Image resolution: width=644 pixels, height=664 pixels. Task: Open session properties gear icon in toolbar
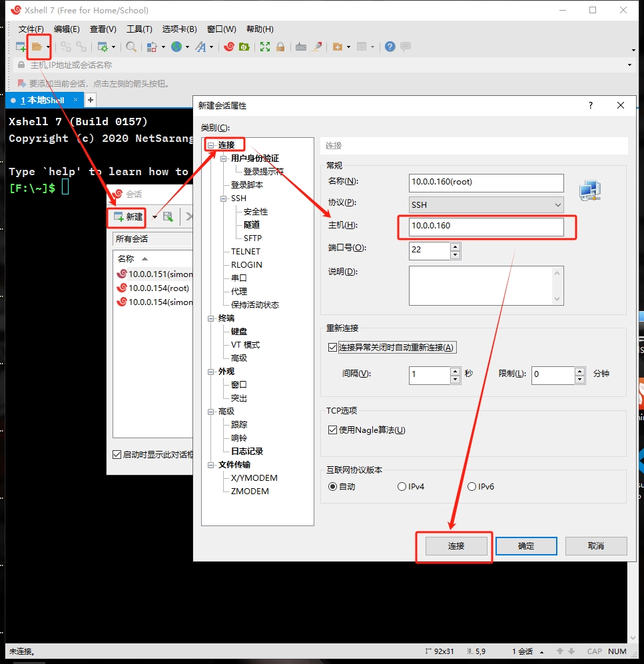click(103, 47)
